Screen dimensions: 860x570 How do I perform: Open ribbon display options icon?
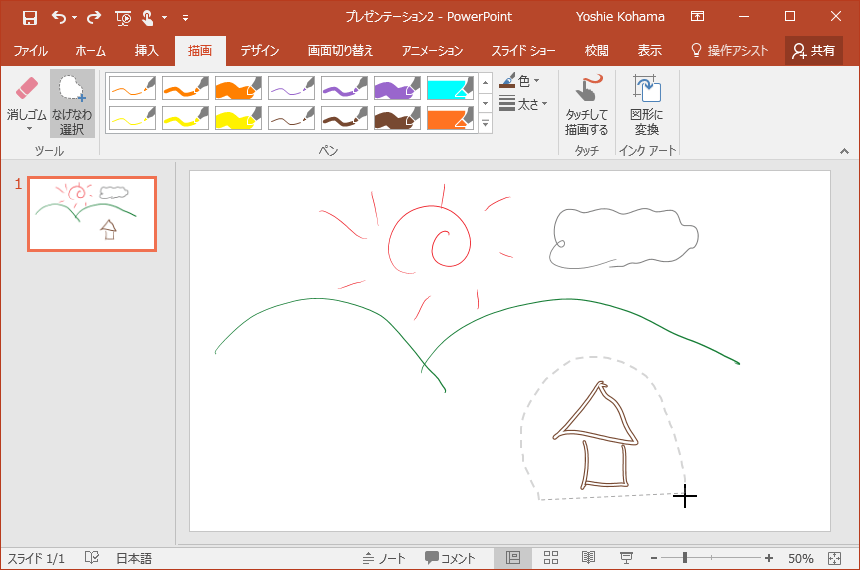[697, 16]
